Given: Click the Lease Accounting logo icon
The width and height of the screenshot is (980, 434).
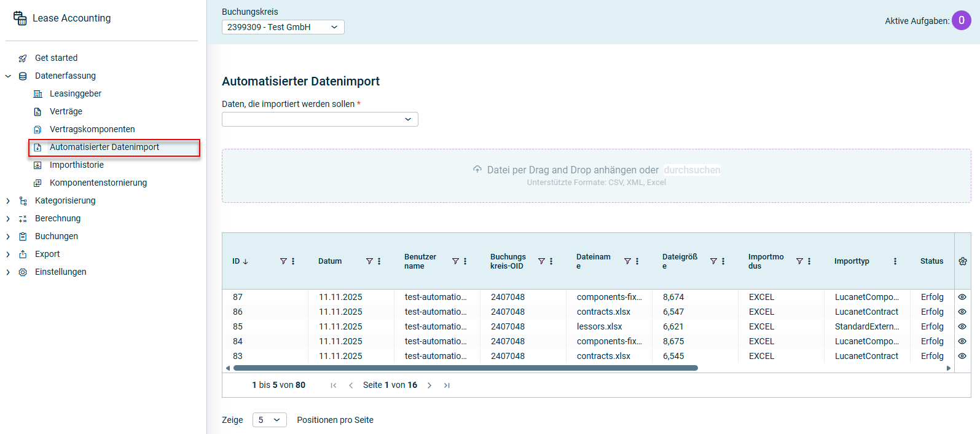Looking at the screenshot, I should (20, 18).
